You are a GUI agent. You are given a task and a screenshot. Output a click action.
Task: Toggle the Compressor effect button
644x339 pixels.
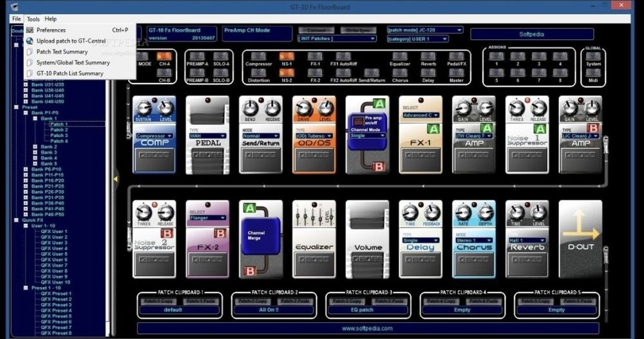click(258, 56)
